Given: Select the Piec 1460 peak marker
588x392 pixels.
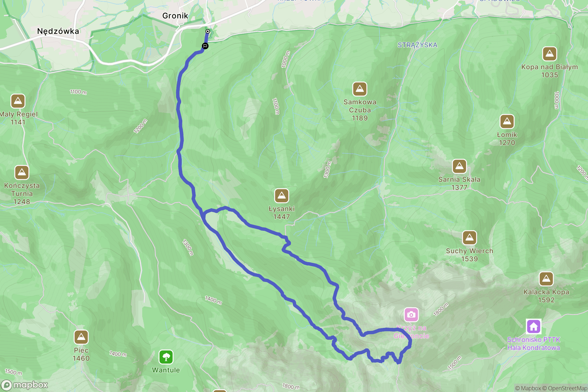Looking at the screenshot, I should [81, 337].
